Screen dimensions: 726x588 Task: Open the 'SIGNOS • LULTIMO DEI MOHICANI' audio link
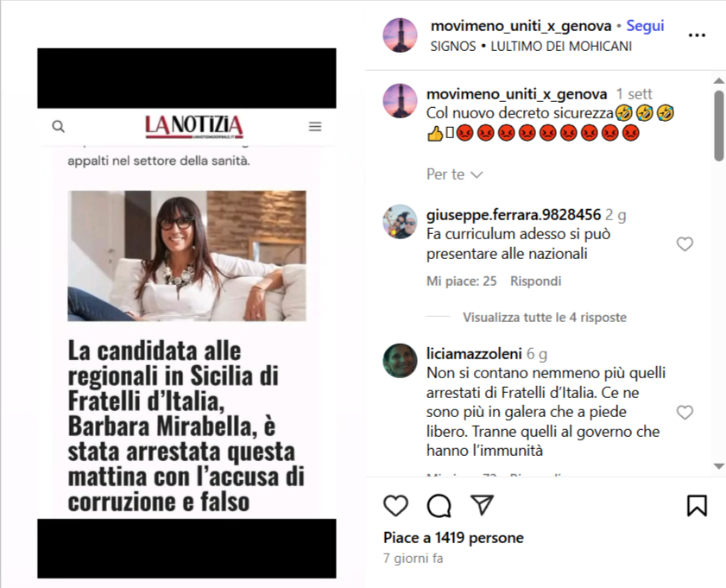[x=531, y=47]
